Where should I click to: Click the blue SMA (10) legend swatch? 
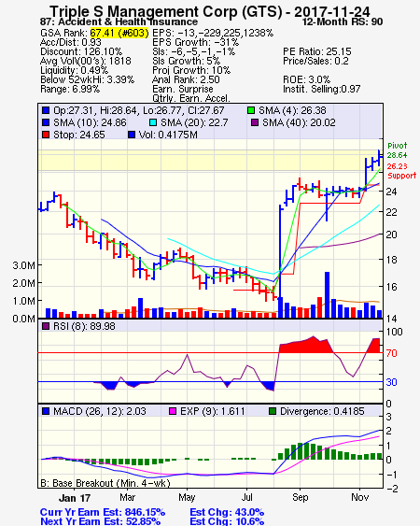[x=46, y=122]
